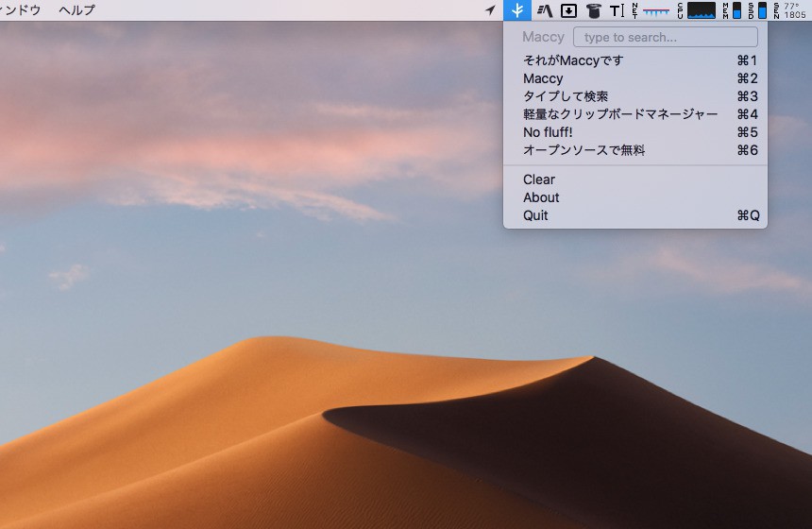Open the MEM memory usage monitor
This screenshot has width=812, height=529.
click(732, 10)
